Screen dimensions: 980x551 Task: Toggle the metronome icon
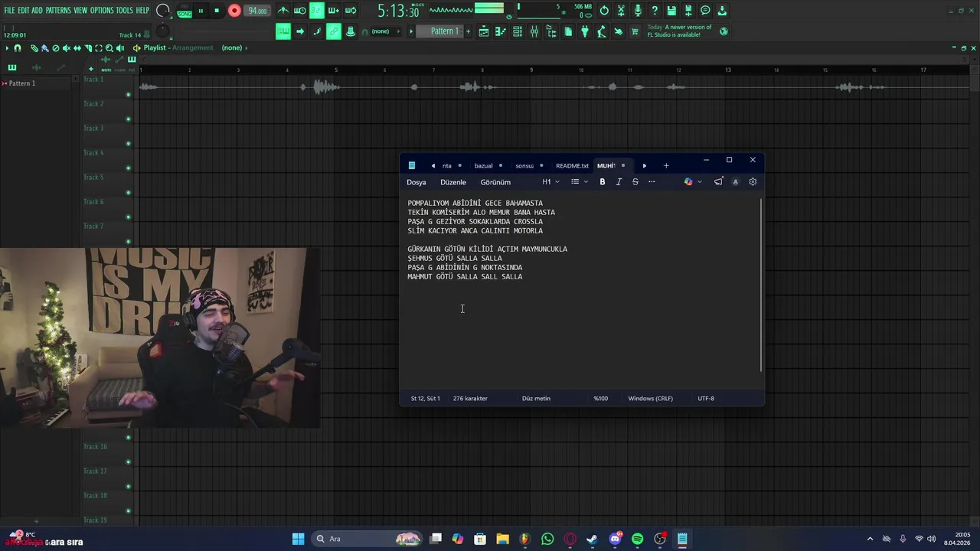tap(283, 11)
